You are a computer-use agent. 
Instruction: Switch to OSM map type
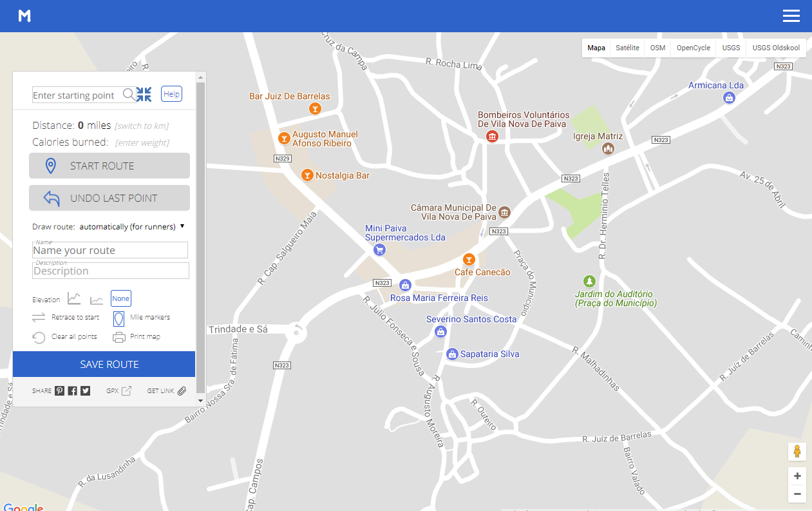(657, 48)
